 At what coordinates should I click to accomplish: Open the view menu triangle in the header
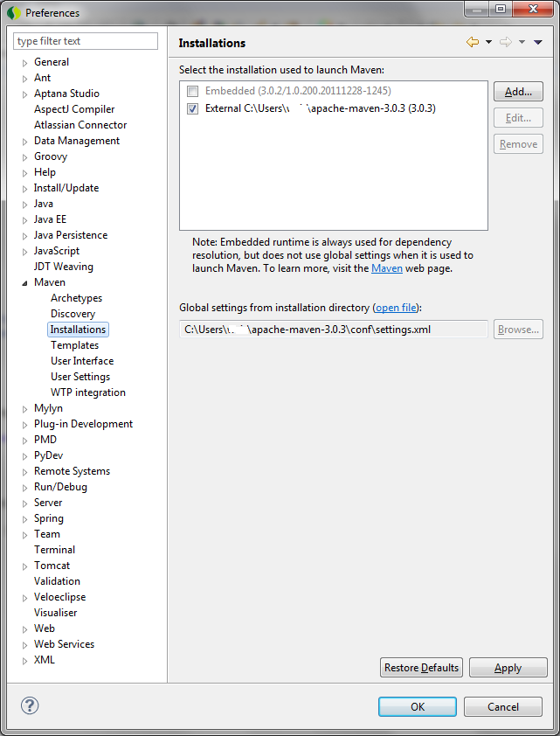click(x=537, y=42)
